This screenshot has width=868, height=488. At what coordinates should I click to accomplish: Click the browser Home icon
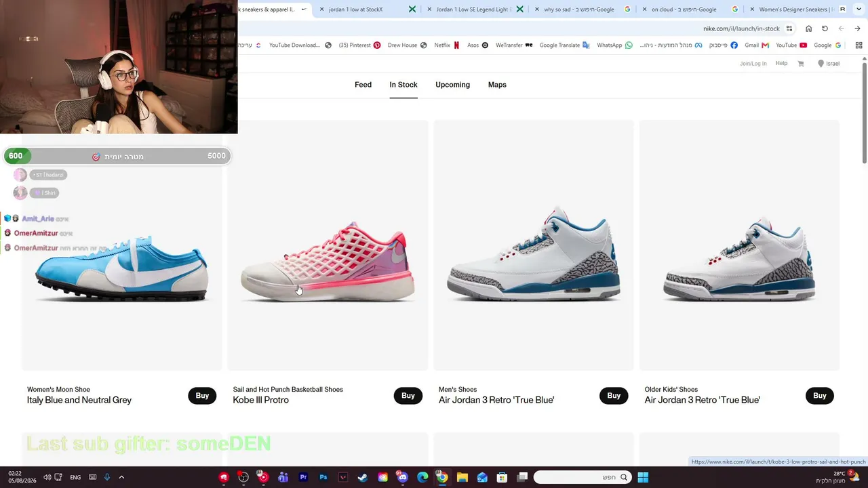[x=808, y=28]
